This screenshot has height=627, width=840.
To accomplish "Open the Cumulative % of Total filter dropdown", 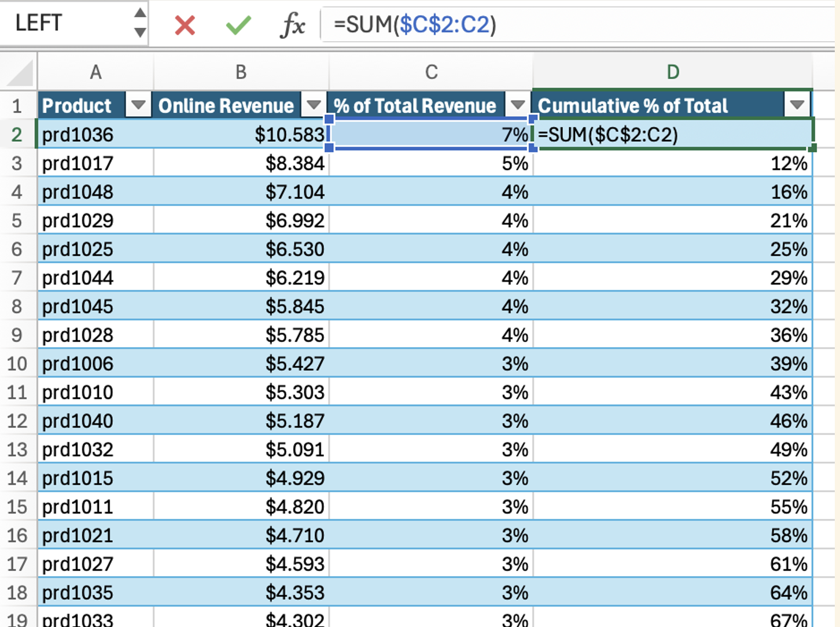I will [x=797, y=105].
